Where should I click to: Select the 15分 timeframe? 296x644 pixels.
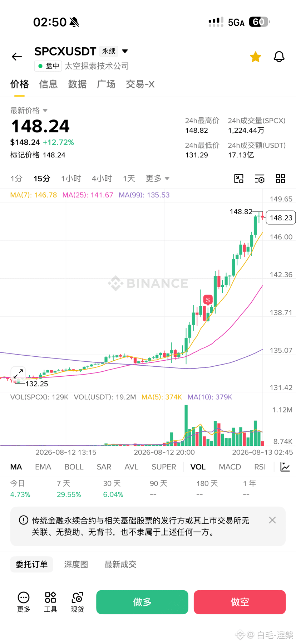(42, 179)
